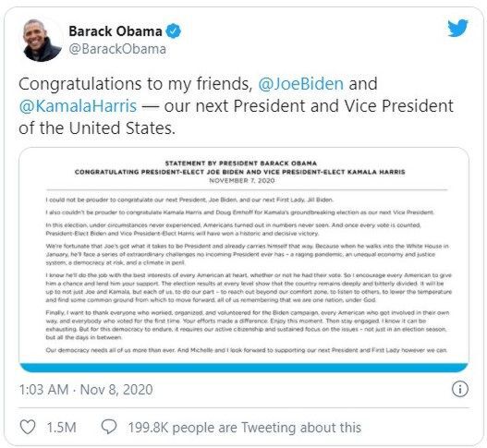
Task: Open 199.8K people are Tweeting about this
Action: coord(245,428)
